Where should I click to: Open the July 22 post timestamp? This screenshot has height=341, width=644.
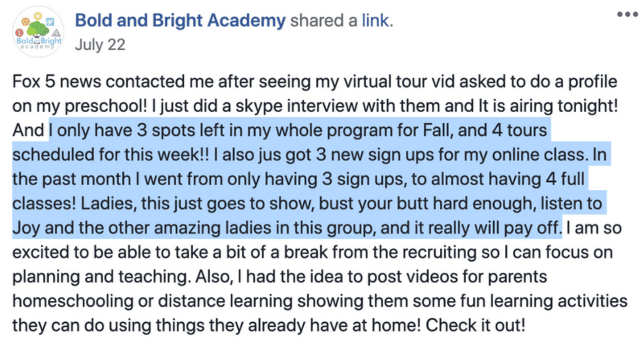[100, 45]
